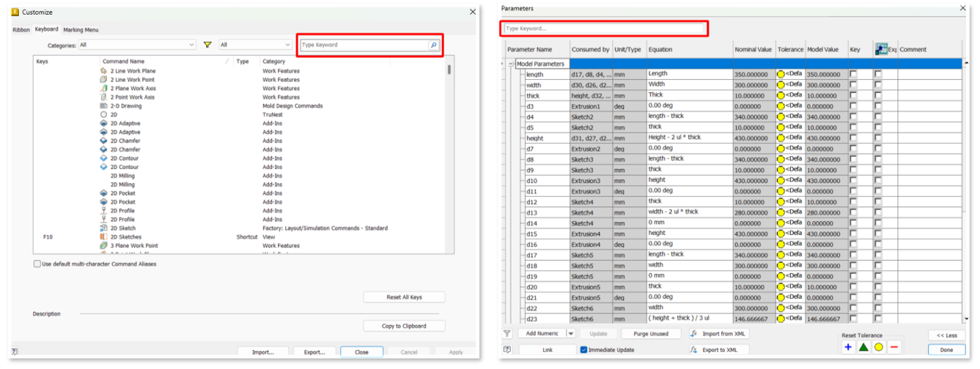Click the tolerance circle icon for height

point(781,138)
